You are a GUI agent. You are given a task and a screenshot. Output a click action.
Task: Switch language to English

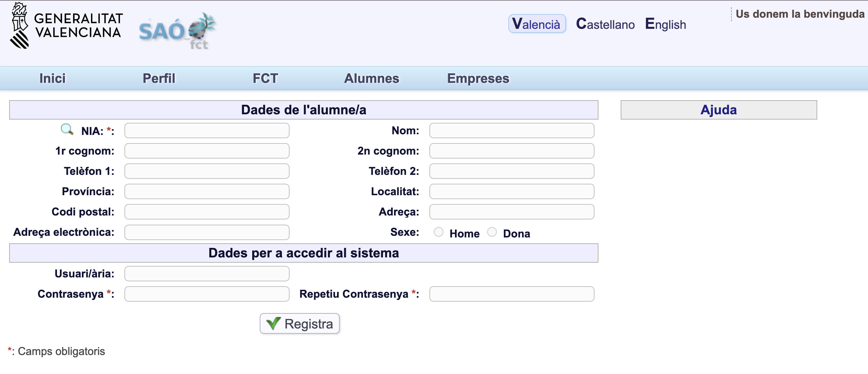click(x=665, y=24)
